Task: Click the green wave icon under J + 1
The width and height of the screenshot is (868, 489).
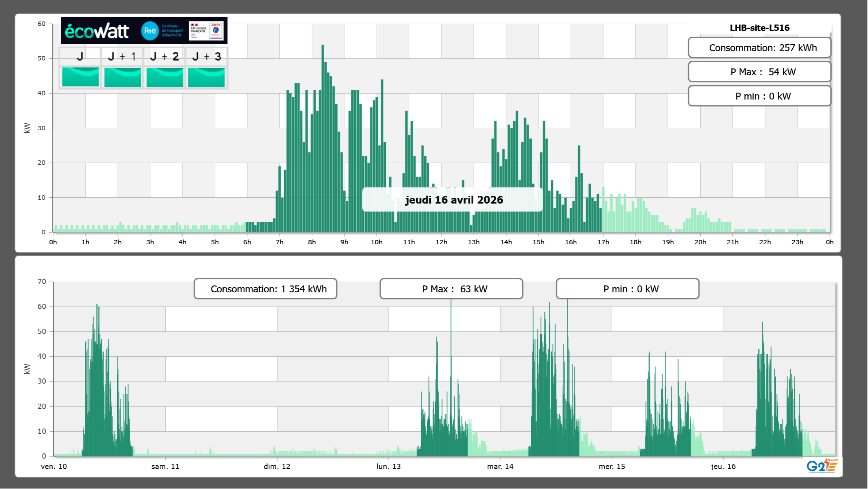Action: tap(123, 77)
